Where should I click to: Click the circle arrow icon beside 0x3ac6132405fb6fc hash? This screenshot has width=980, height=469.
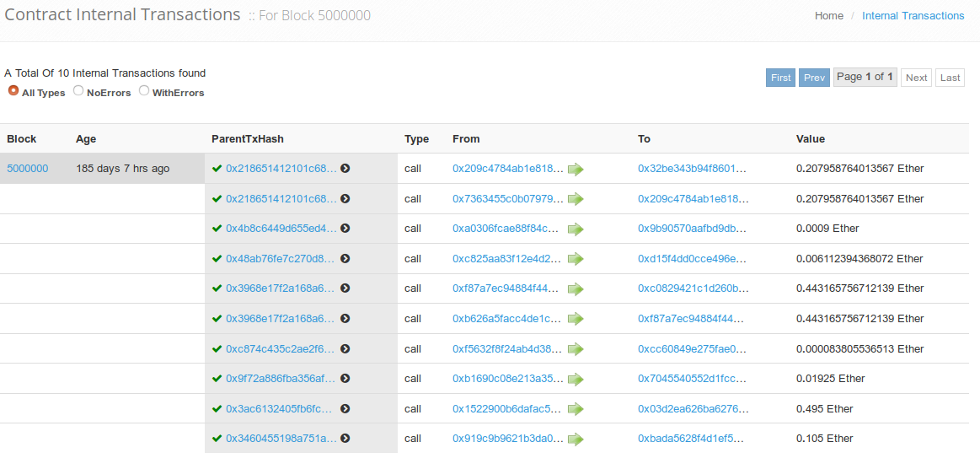click(x=345, y=409)
